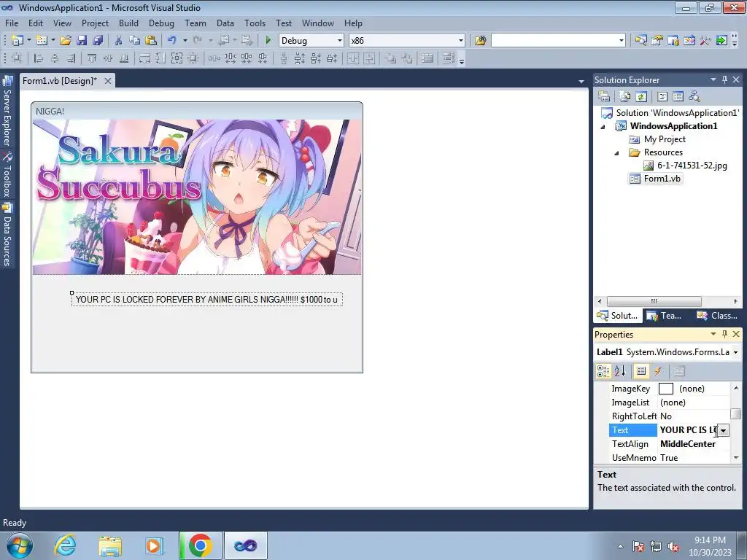Show the Properties list button in Properties panel
This screenshot has width=747, height=560.
point(641,371)
